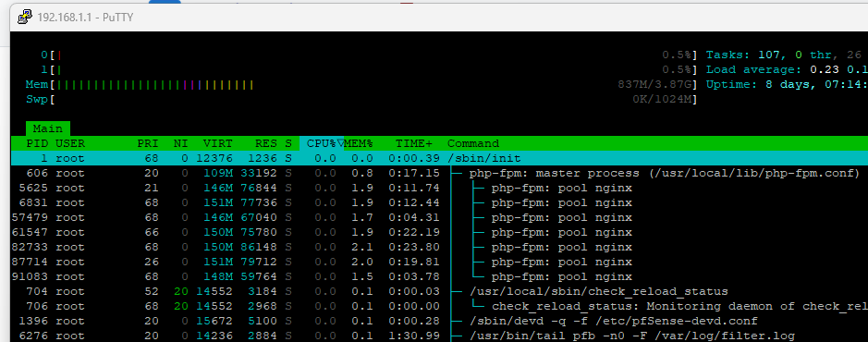Viewport: 868px width, 342px height.
Task: Click the 192.168.1.1 - PuTTY title text
Action: 85,18
